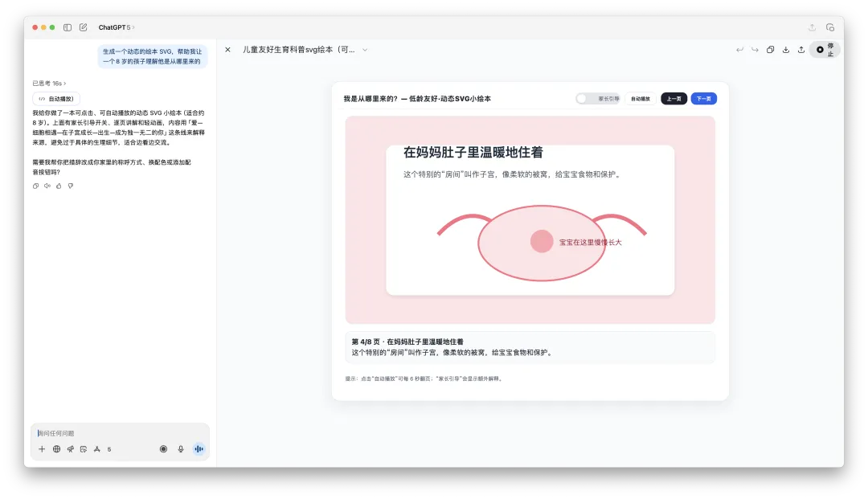Thumbs up the assistant response
868x499 pixels.
[59, 186]
